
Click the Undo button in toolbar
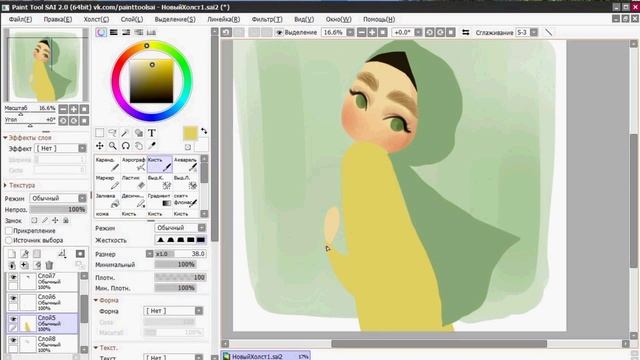[x=227, y=32]
